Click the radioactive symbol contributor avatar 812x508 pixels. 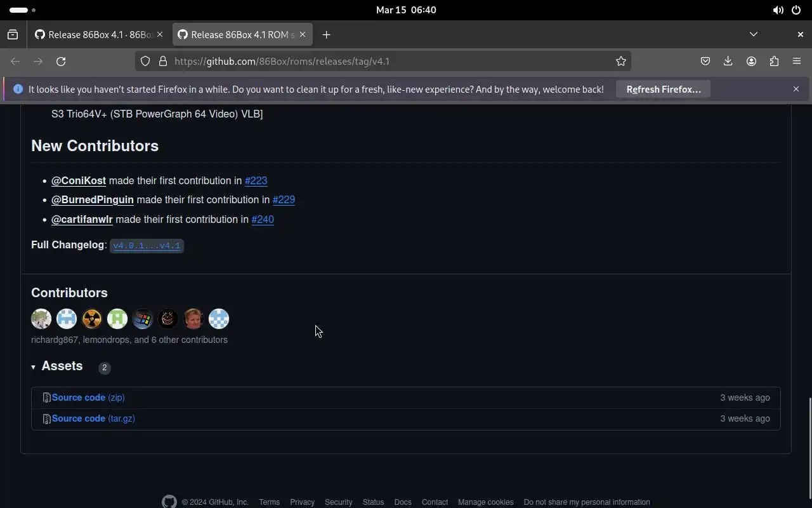(x=92, y=319)
